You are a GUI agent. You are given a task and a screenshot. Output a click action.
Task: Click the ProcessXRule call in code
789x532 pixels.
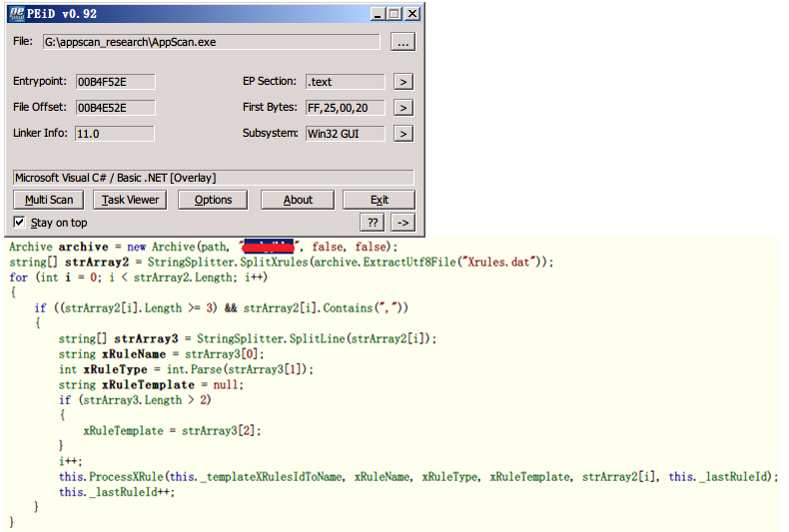tap(126, 477)
